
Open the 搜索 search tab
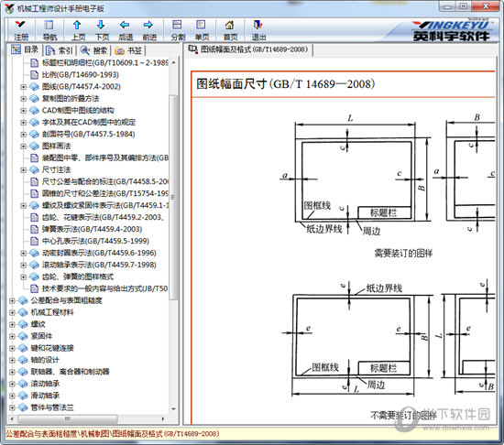point(93,50)
